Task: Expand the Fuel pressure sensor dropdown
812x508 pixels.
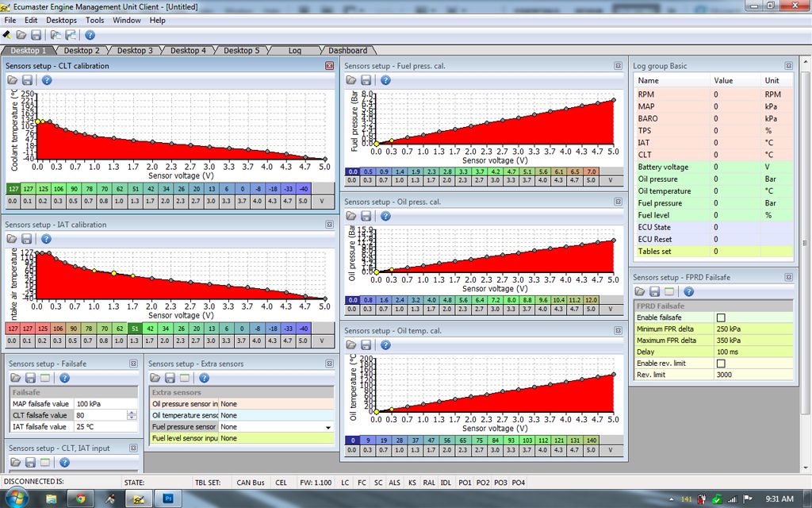Action: (328, 427)
